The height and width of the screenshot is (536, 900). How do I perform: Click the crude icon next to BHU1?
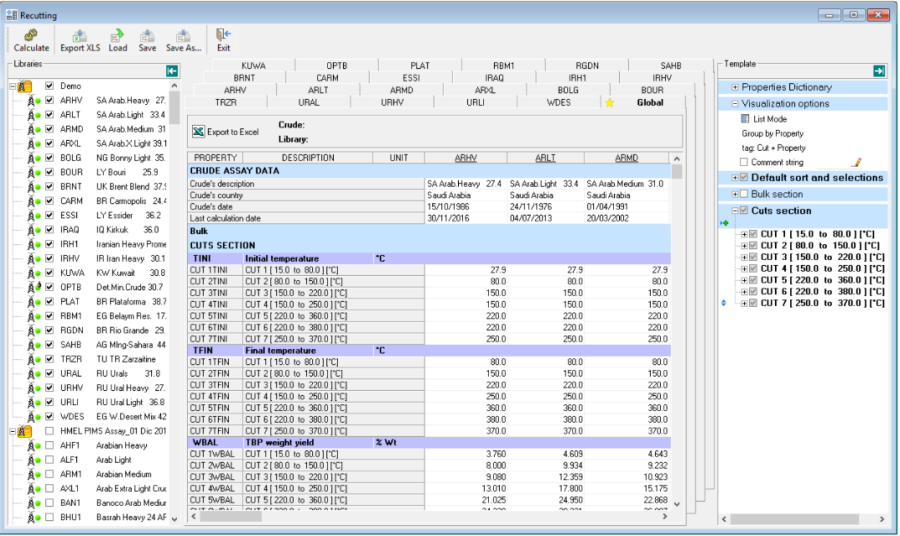[34, 517]
